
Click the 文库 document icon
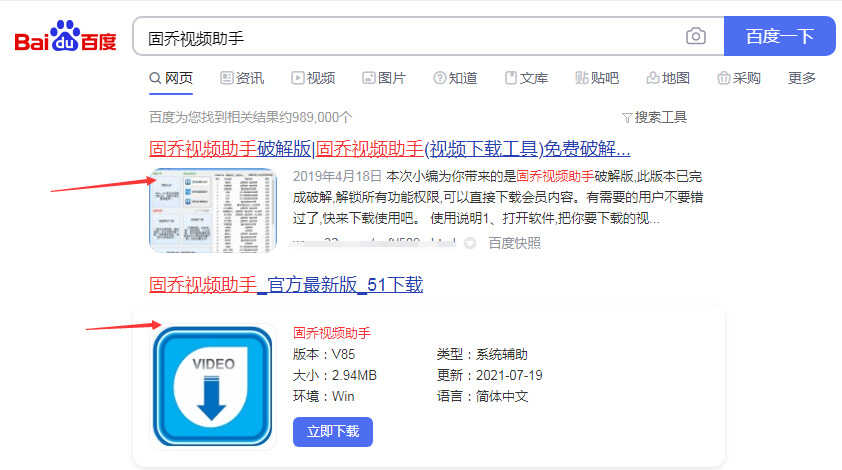[510, 78]
